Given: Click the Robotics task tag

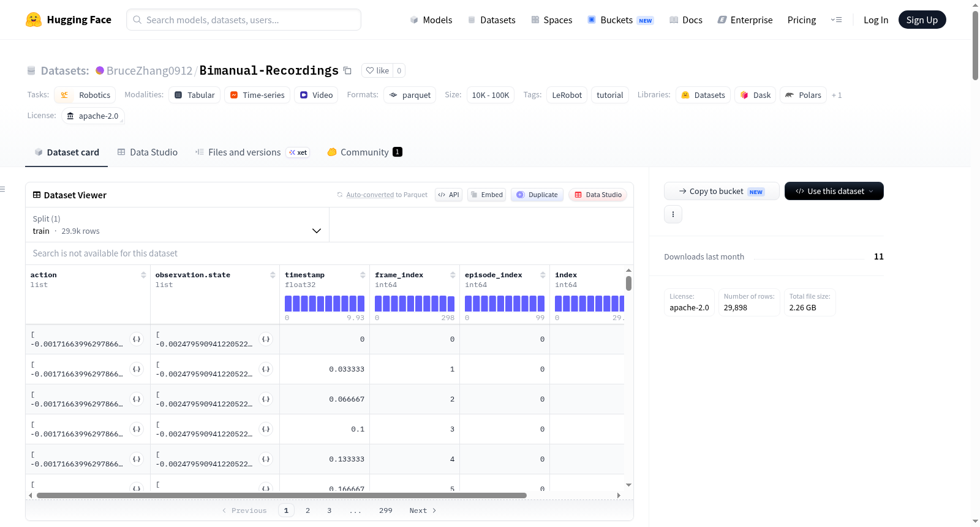Looking at the screenshot, I should pyautogui.click(x=85, y=95).
